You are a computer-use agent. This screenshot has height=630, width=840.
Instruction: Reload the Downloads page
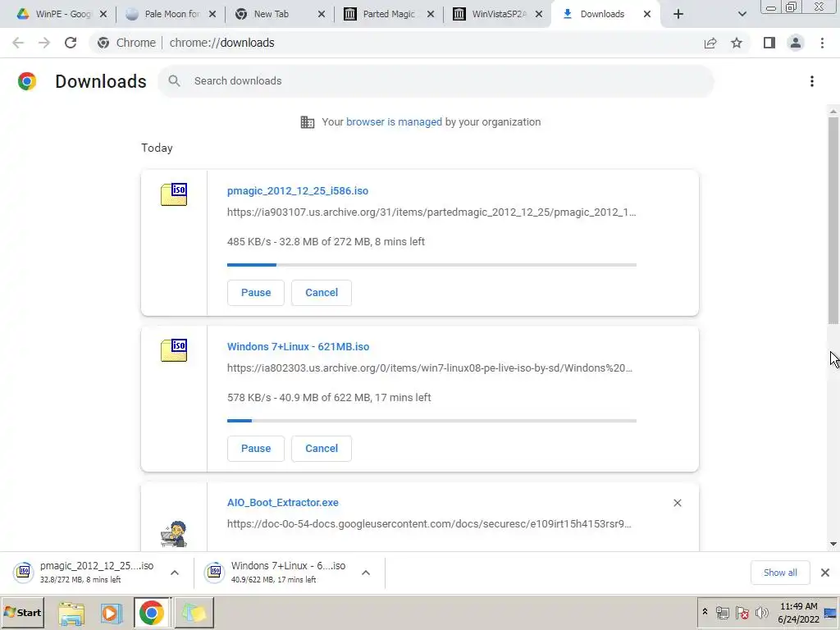click(71, 43)
